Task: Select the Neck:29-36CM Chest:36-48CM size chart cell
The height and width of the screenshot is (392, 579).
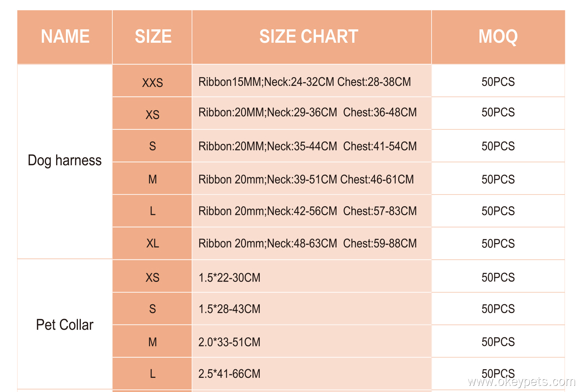Action: (x=307, y=113)
